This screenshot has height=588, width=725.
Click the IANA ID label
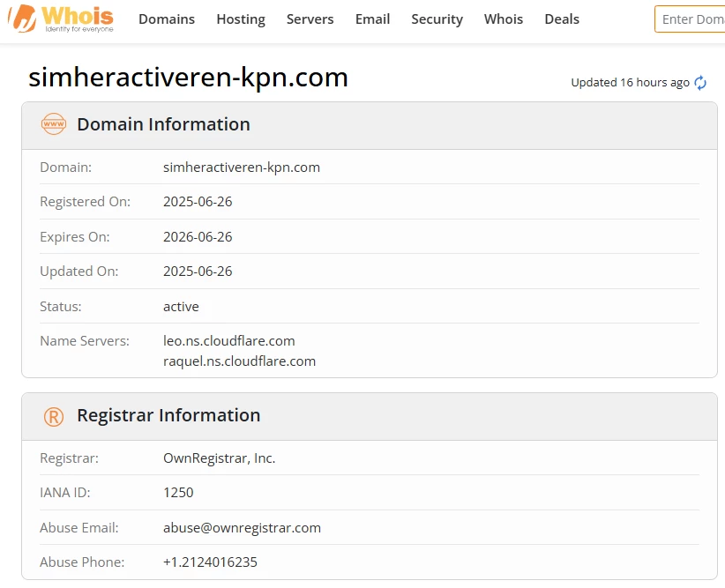(x=64, y=492)
